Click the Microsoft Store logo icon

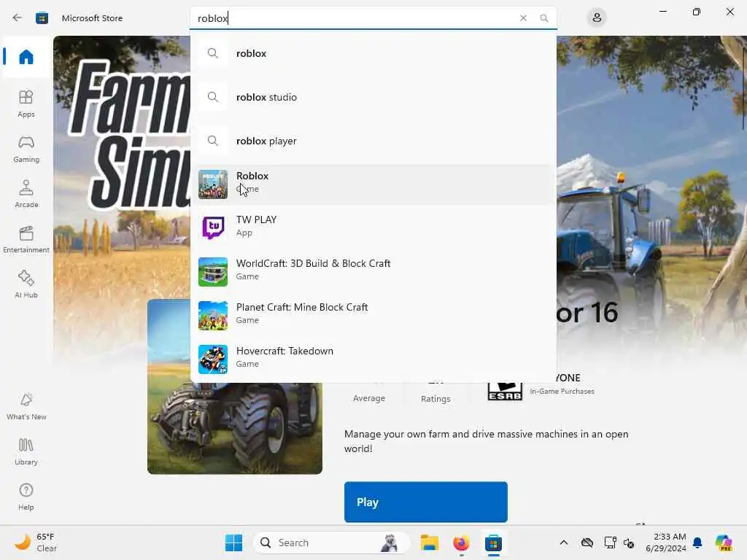pyautogui.click(x=42, y=18)
